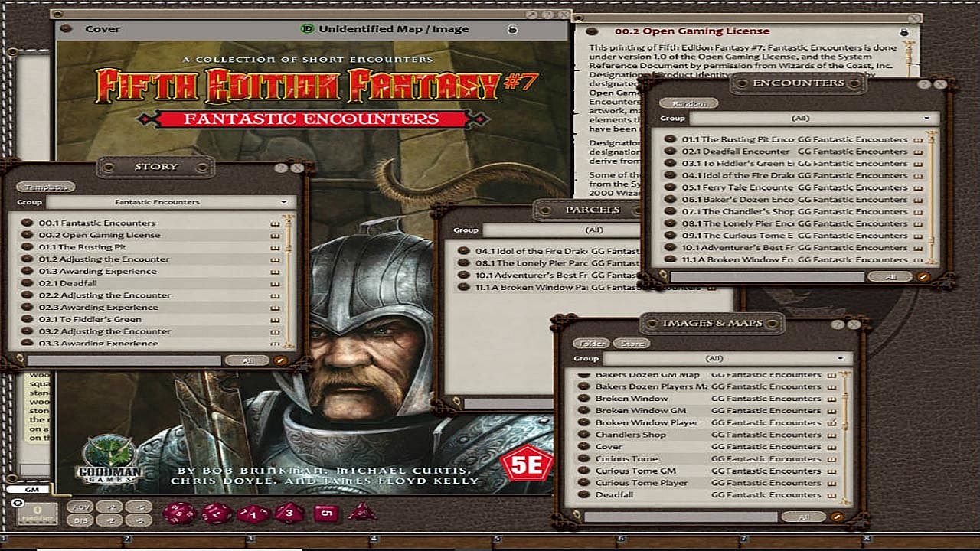Click link icon beside Curious Tome GM image
This screenshot has width=980, height=551.
click(x=585, y=471)
